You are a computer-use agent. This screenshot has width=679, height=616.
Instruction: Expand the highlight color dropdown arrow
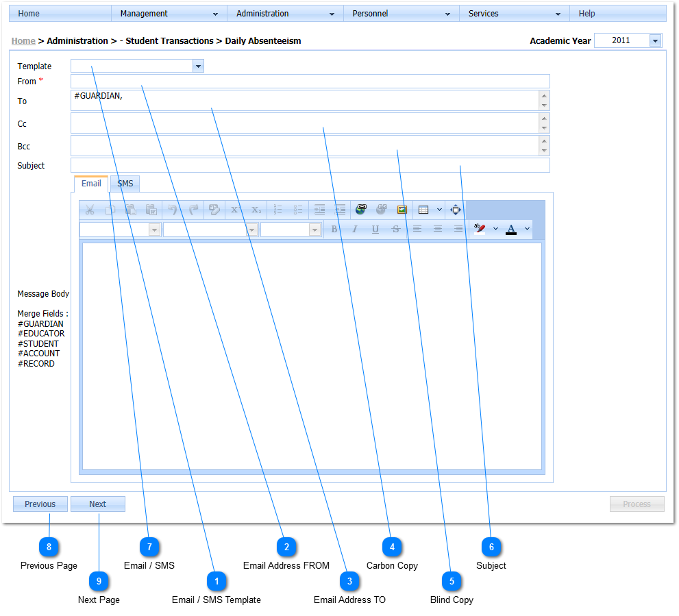point(496,229)
